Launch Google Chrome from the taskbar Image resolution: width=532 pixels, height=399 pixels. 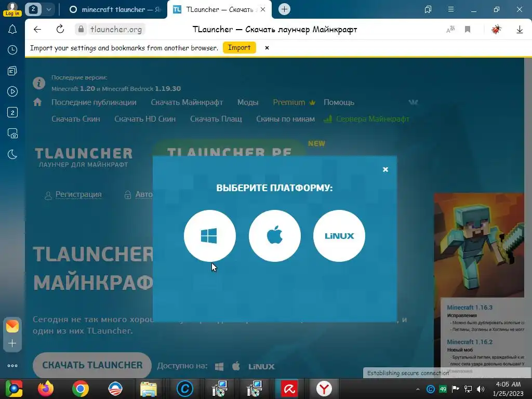(x=81, y=389)
